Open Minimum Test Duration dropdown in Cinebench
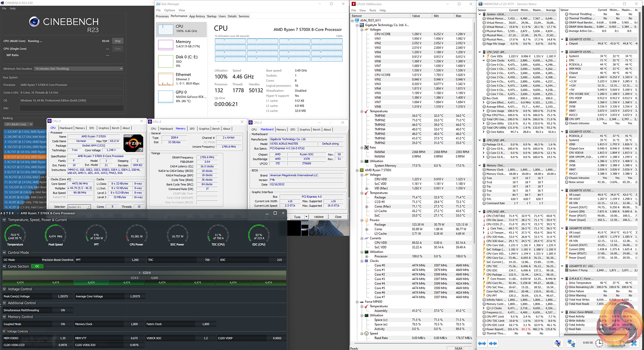The image size is (644, 350). click(79, 69)
